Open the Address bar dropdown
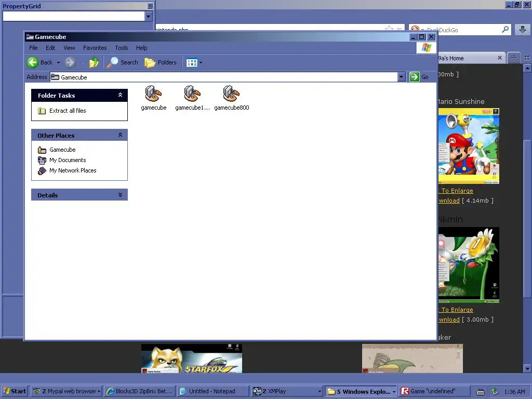This screenshot has height=399, width=532. coord(402,77)
